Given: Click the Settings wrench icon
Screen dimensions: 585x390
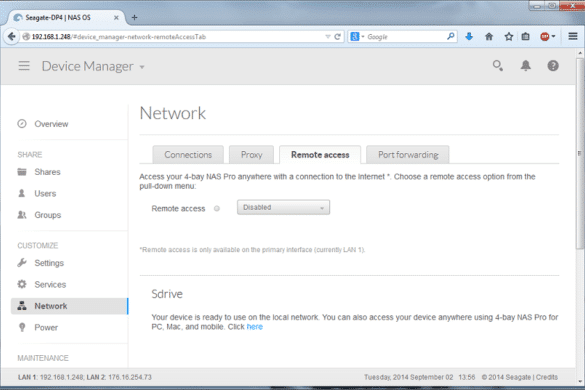Looking at the screenshot, I should point(22,263).
